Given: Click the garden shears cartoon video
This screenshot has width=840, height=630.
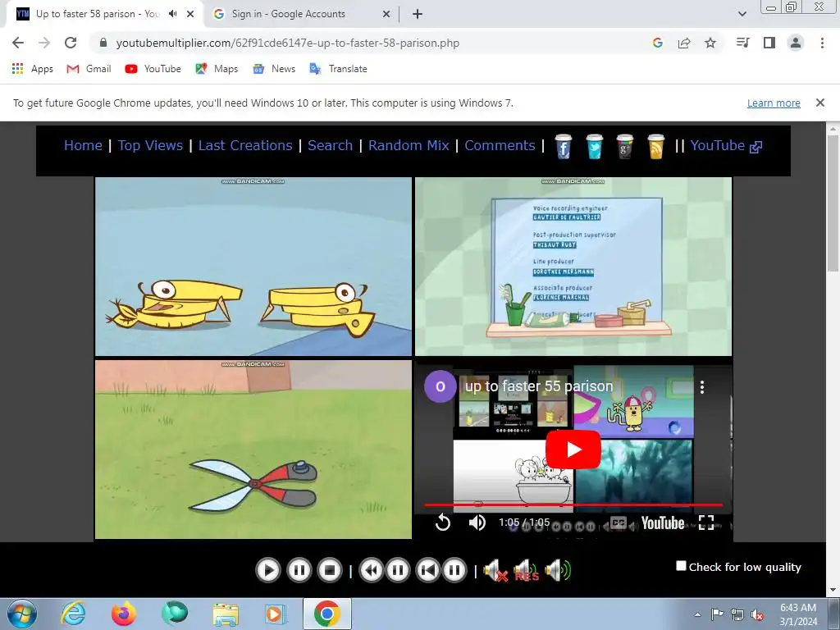Looking at the screenshot, I should coord(253,449).
